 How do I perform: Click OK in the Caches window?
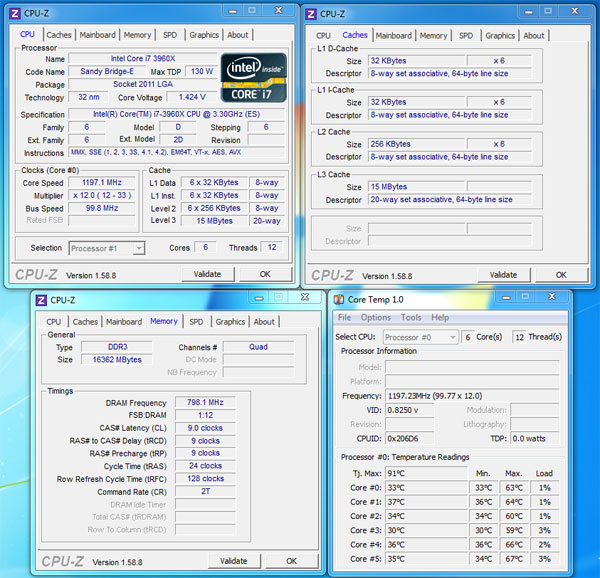pyautogui.click(x=561, y=275)
